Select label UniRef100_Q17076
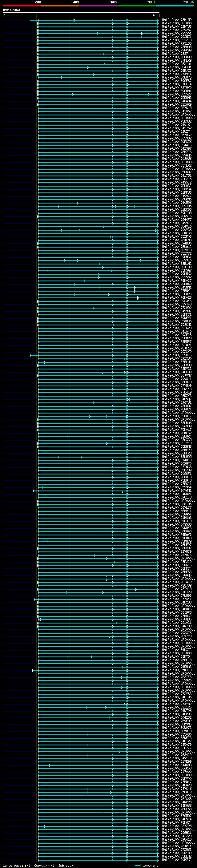 (177, 555)
